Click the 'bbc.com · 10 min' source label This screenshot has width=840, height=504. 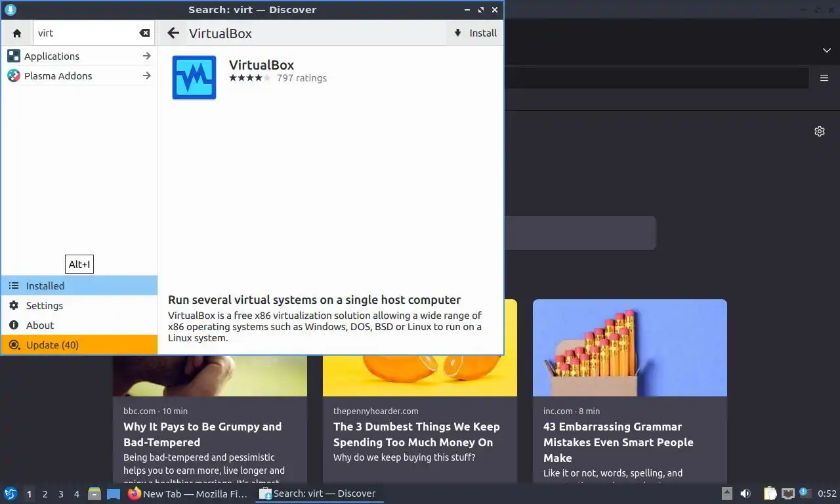(156, 411)
